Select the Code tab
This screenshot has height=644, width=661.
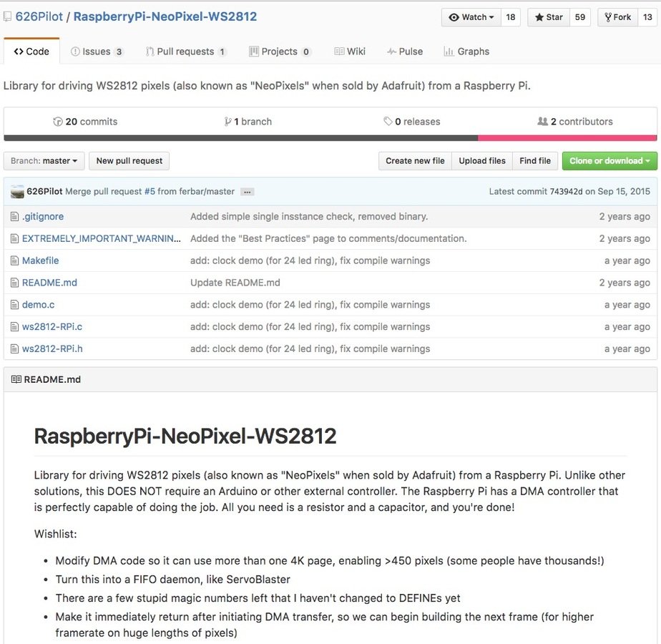(x=31, y=52)
